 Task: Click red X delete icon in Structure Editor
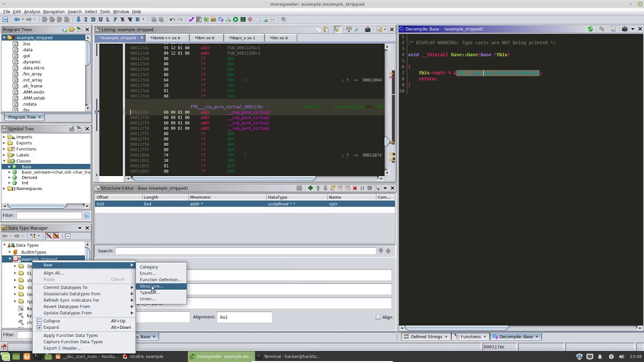(355, 188)
